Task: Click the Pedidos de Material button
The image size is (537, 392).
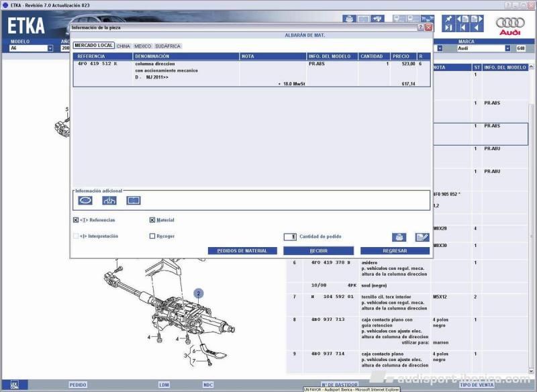Action: click(242, 251)
